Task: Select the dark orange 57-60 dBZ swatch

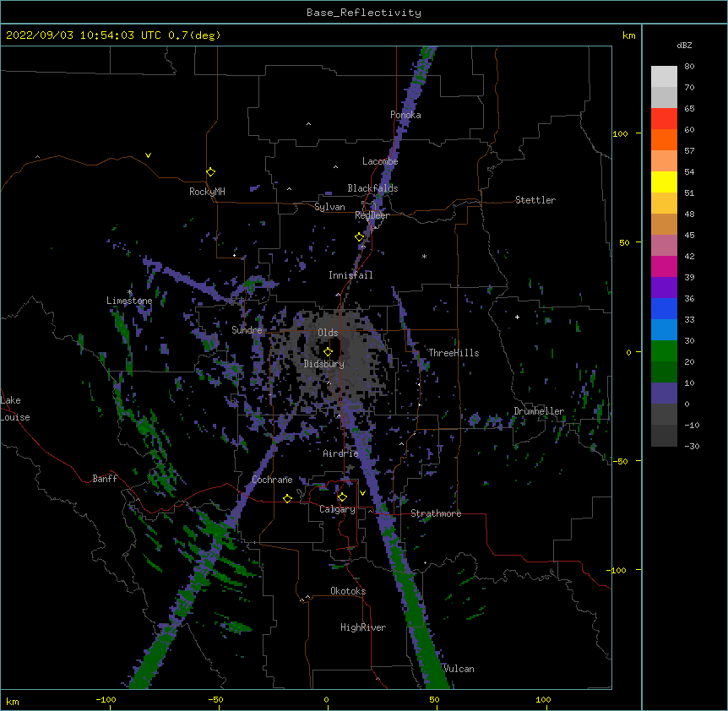Action: [664, 139]
